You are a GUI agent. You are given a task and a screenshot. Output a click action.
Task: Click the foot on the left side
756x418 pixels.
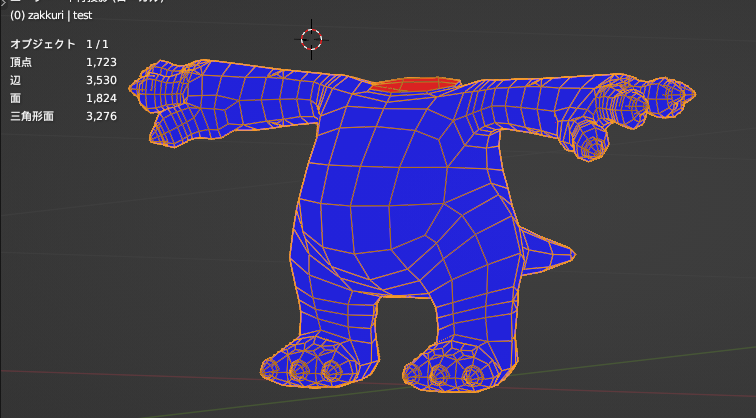pyautogui.click(x=308, y=361)
